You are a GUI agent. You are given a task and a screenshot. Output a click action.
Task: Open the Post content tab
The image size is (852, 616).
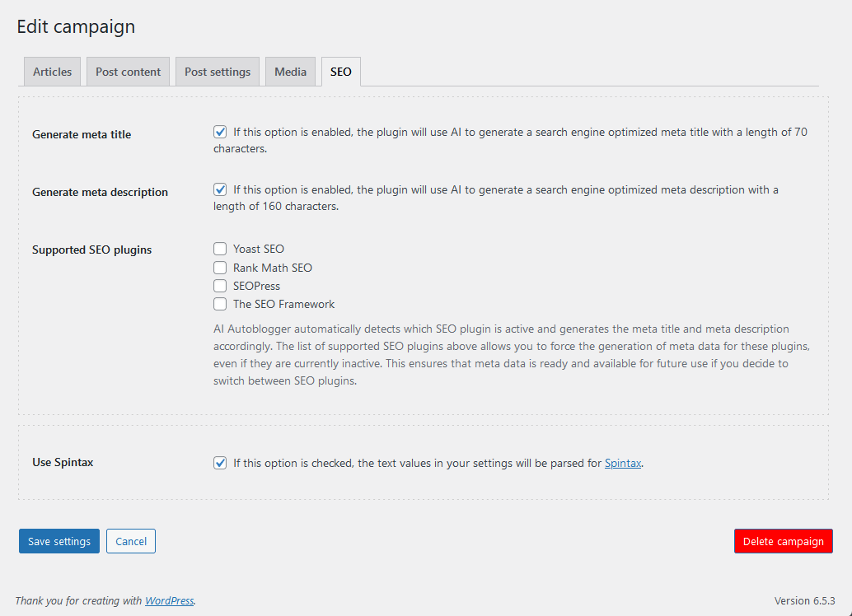click(x=128, y=72)
